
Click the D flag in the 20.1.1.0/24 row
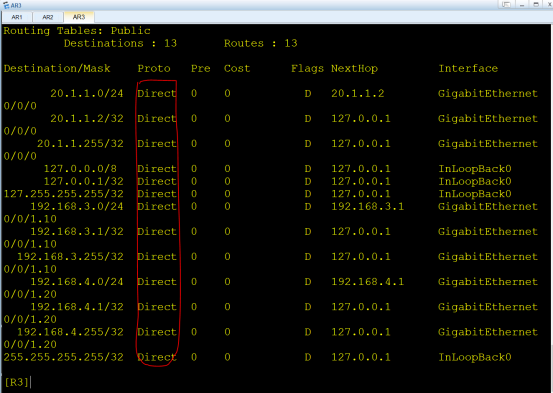pyautogui.click(x=308, y=93)
